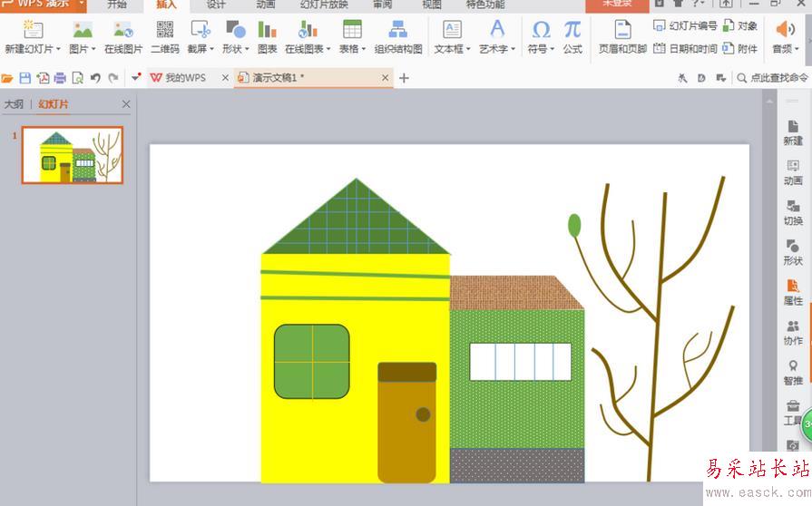The image size is (812, 506).
Task: Select the white striped window on green house
Action: coord(521,362)
